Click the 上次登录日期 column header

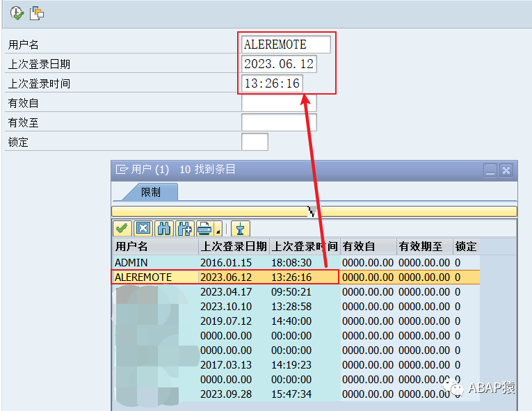(x=234, y=246)
